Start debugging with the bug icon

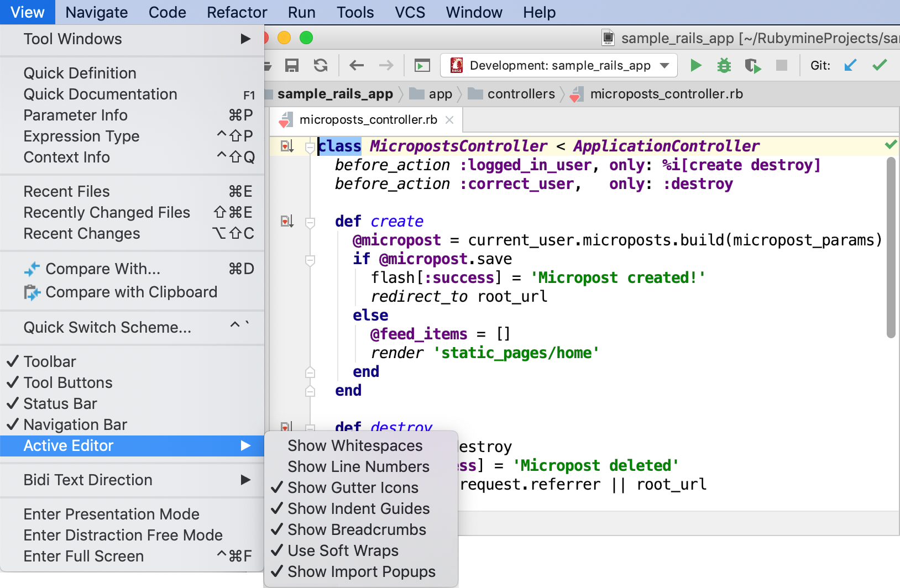click(x=724, y=66)
